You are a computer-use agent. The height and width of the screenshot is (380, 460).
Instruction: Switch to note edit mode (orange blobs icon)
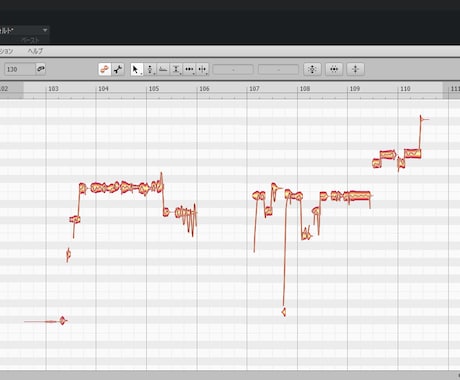point(105,69)
